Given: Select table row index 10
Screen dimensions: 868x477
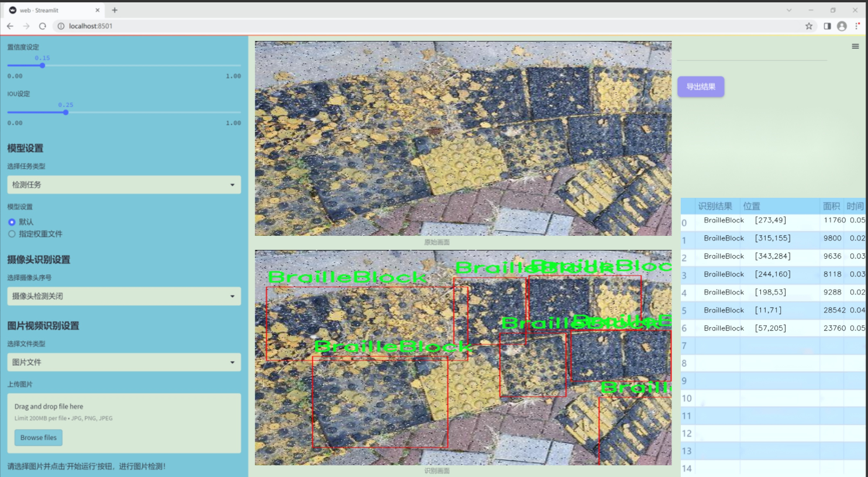Looking at the screenshot, I should [x=687, y=399].
